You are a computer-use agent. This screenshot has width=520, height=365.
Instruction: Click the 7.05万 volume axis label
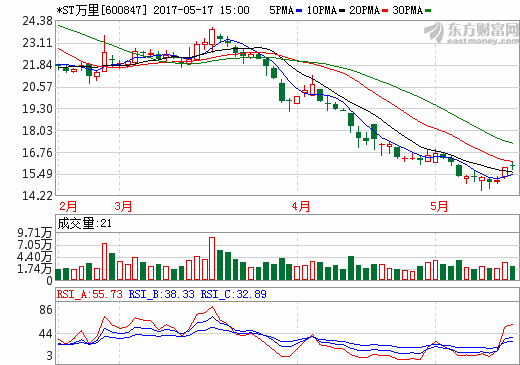click(35, 245)
